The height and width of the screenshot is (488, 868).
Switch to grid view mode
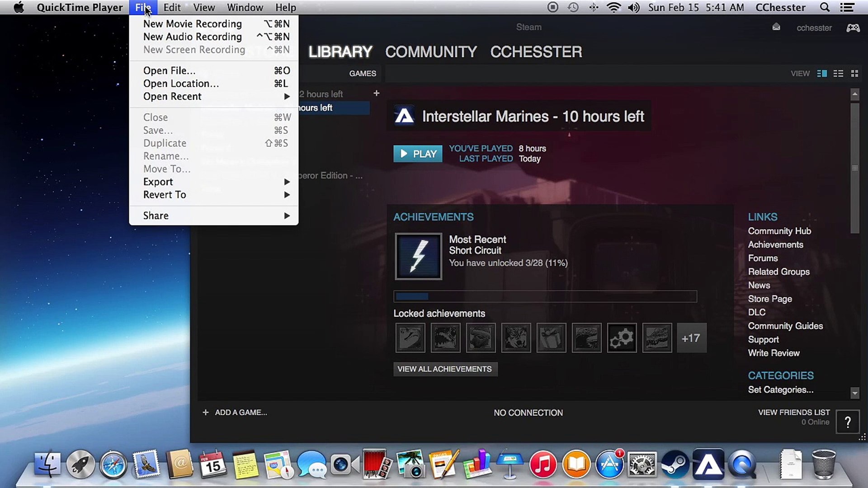click(854, 73)
